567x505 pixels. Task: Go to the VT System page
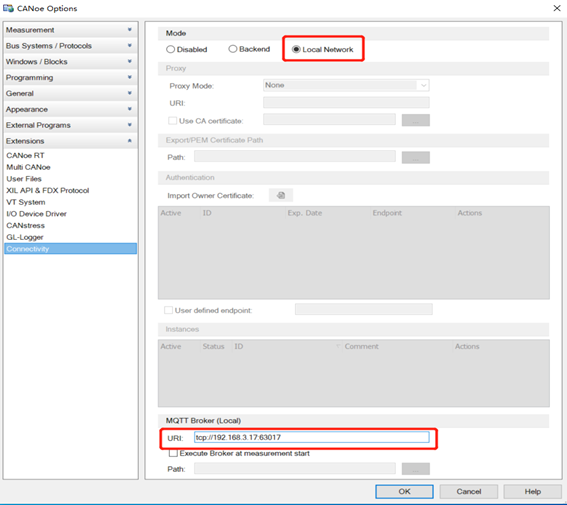26,202
